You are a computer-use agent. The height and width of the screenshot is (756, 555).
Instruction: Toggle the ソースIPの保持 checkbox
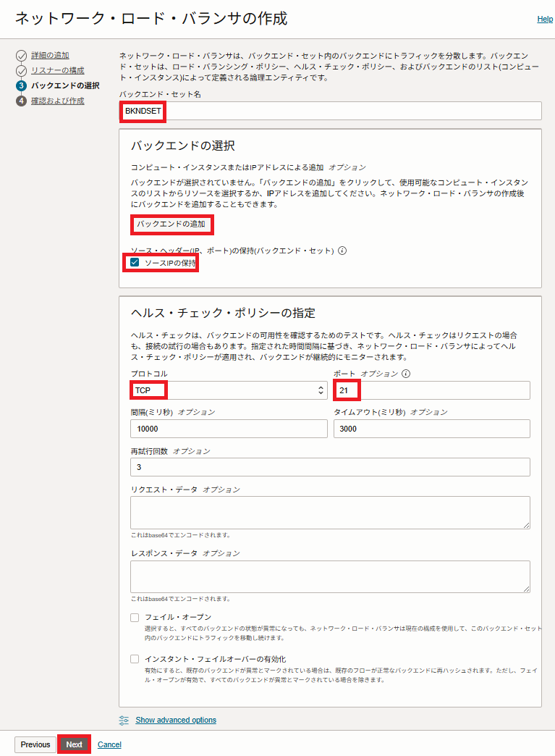point(135,262)
